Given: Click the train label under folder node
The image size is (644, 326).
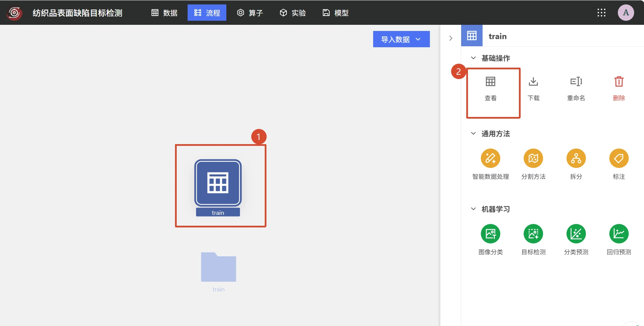Looking at the screenshot, I should tap(219, 289).
